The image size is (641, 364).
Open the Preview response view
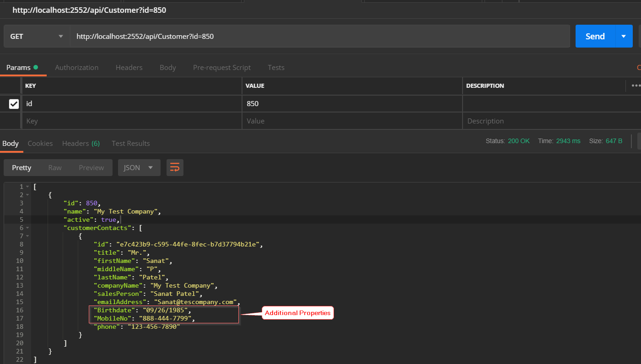coord(91,167)
